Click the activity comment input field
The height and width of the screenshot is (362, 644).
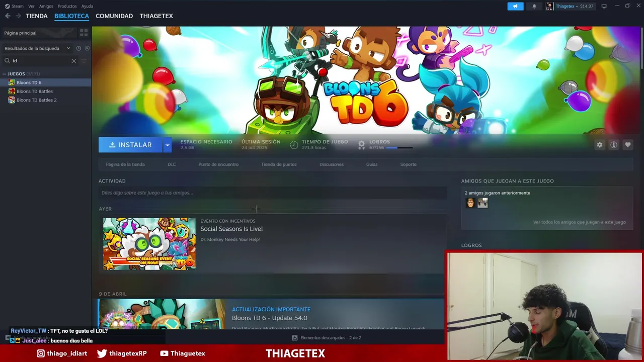273,193
